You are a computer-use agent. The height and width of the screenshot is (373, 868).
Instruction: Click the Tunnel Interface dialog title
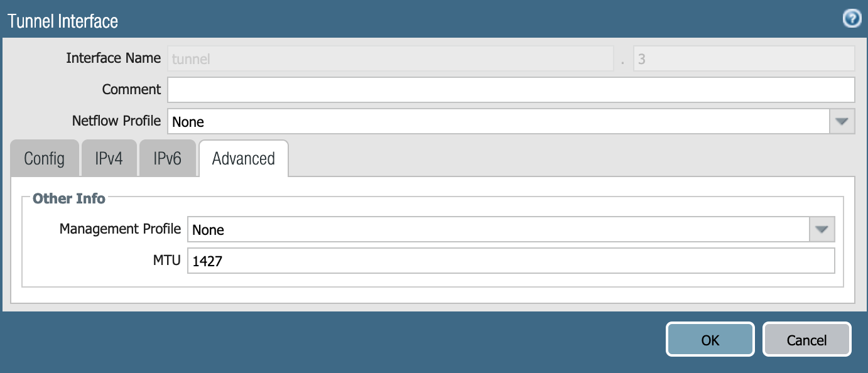(x=63, y=21)
